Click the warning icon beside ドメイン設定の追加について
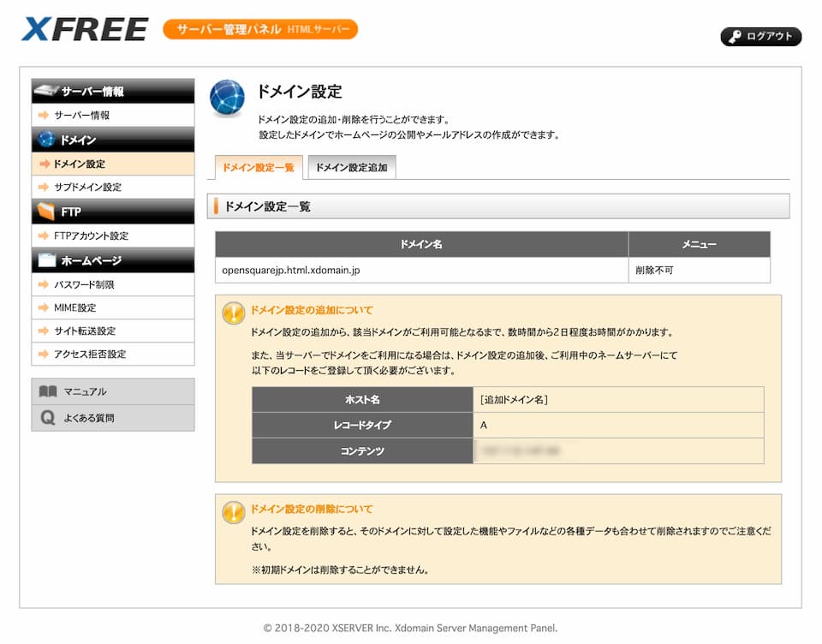 pos(233,313)
